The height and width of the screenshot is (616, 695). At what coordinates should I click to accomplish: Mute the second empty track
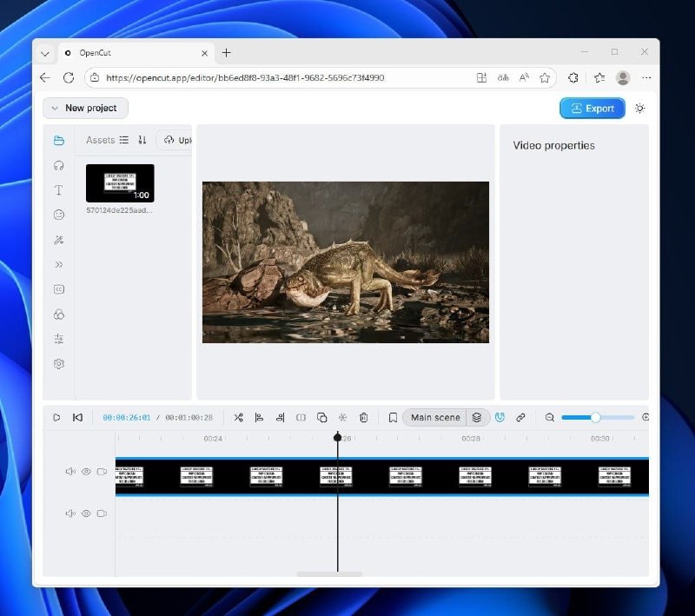[70, 513]
